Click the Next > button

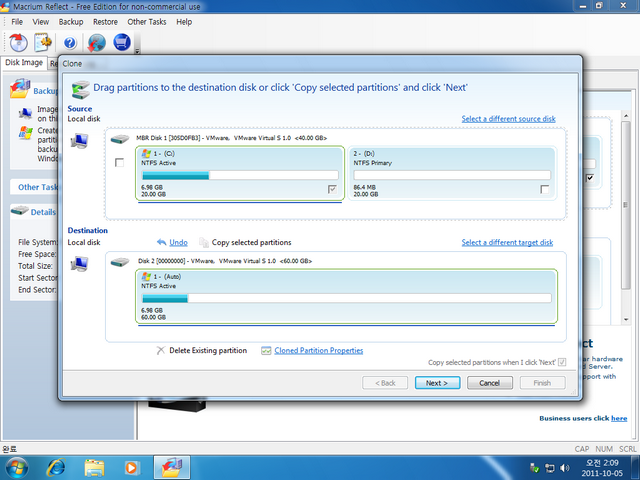tap(437, 383)
